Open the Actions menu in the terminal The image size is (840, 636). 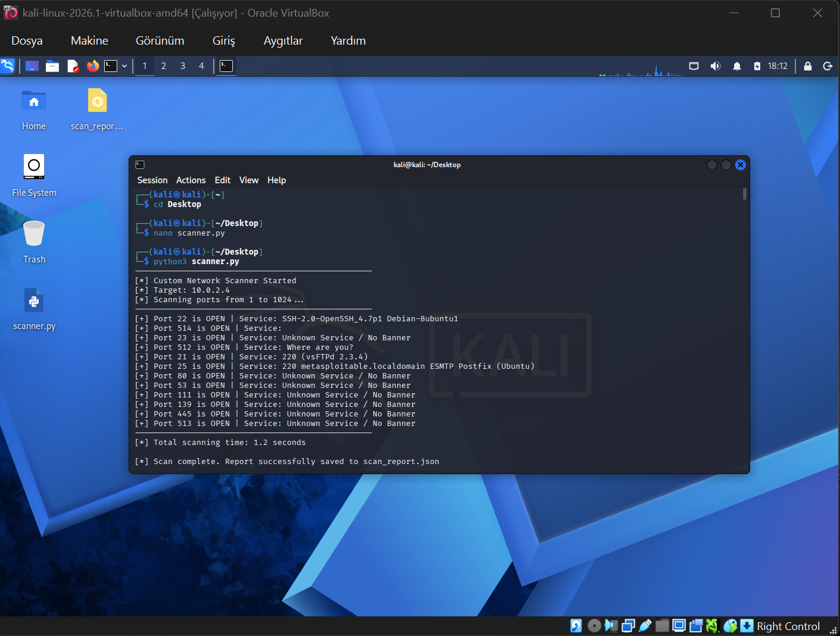click(191, 180)
